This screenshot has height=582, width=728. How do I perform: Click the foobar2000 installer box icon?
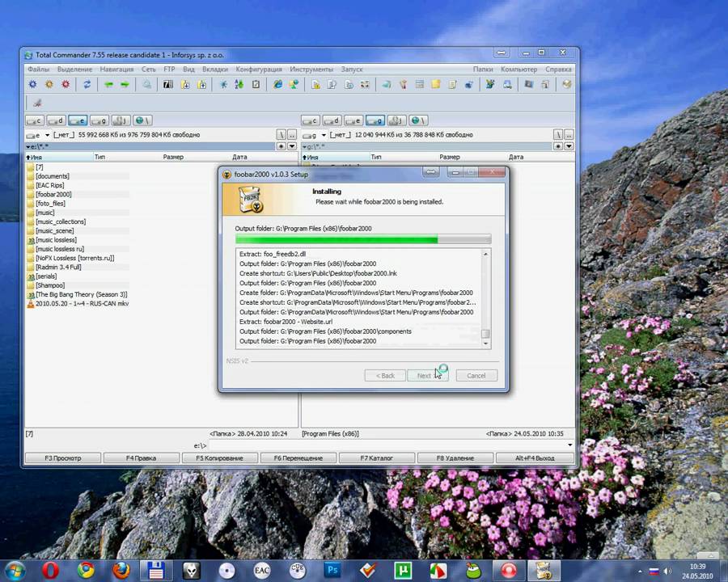click(x=252, y=199)
